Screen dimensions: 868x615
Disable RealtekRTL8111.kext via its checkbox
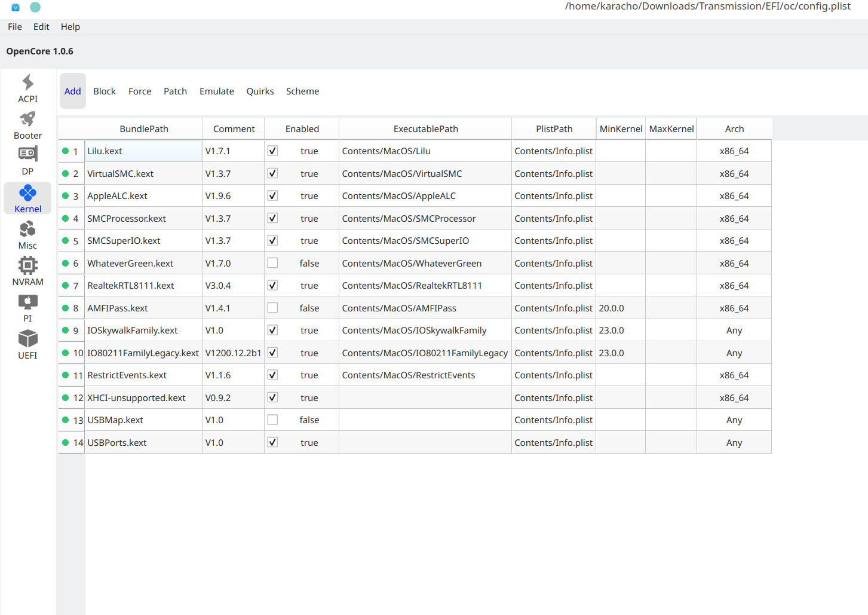coord(272,286)
